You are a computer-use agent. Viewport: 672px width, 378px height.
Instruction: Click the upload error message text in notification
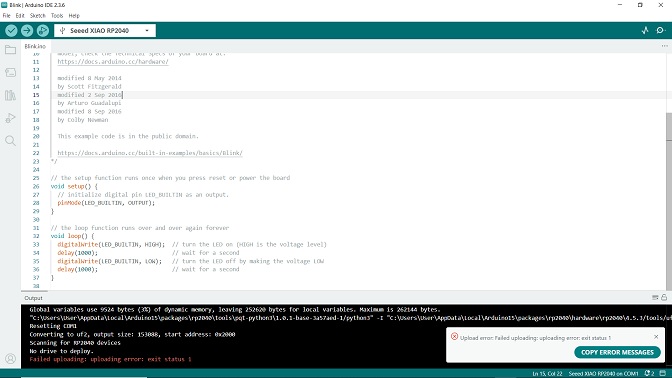(x=535, y=338)
